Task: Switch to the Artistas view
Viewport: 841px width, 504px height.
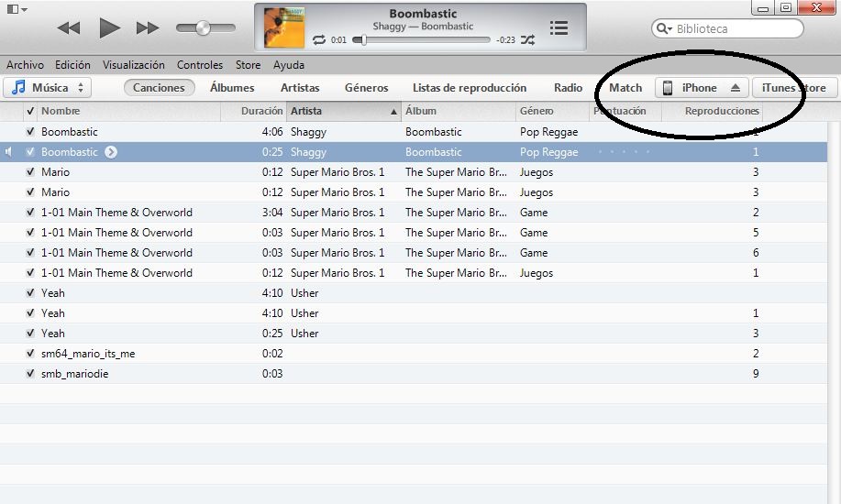Action: click(300, 87)
